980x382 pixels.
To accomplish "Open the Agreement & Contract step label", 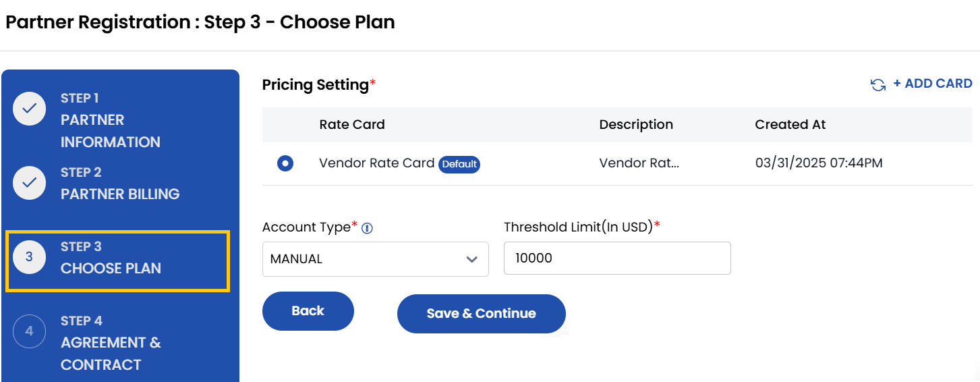I will pyautogui.click(x=111, y=353).
